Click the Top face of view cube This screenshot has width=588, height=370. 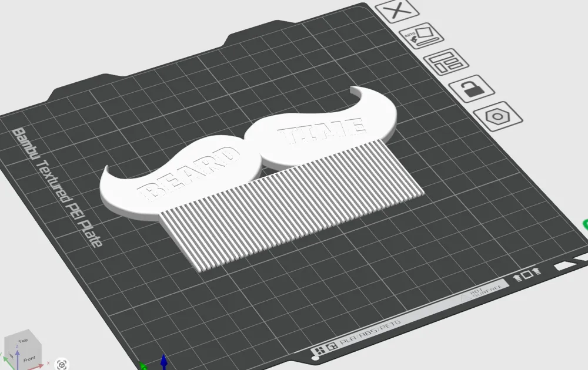pyautogui.click(x=22, y=341)
